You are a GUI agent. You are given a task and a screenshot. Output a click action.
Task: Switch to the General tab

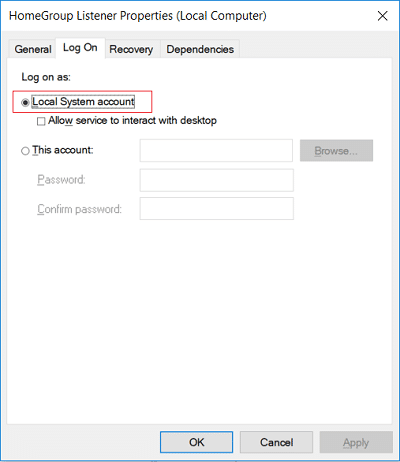pos(33,49)
